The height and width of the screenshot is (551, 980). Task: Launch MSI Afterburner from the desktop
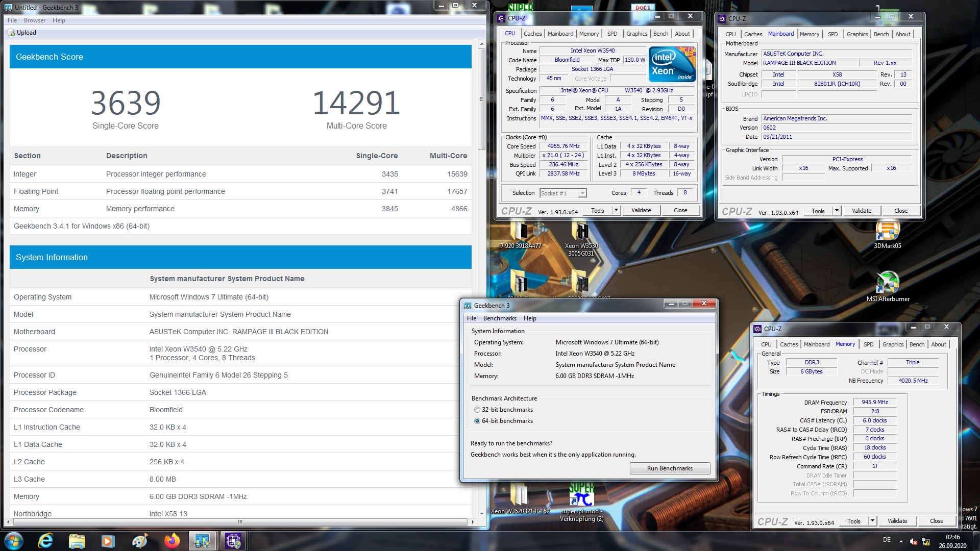point(888,287)
